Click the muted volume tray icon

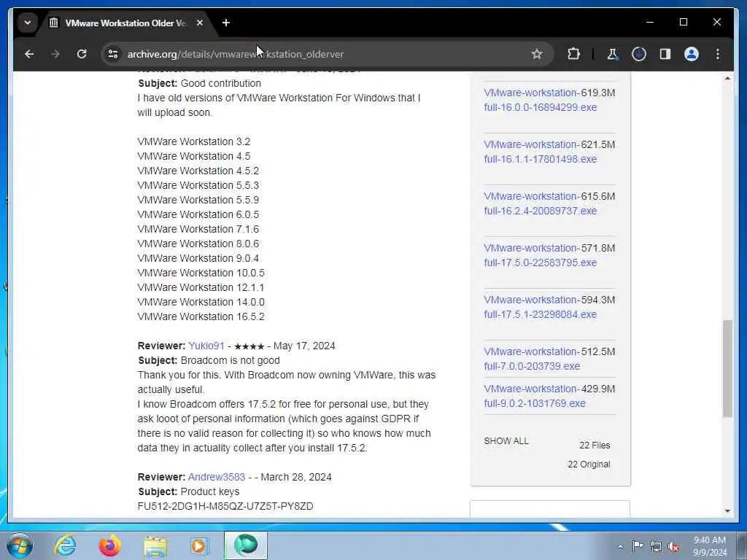pyautogui.click(x=673, y=546)
